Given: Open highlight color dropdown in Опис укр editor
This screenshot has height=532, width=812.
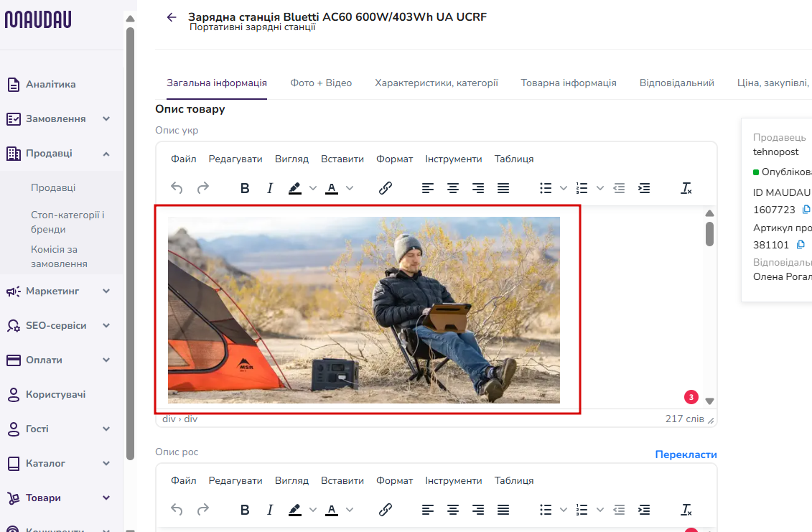Looking at the screenshot, I should coord(313,188).
